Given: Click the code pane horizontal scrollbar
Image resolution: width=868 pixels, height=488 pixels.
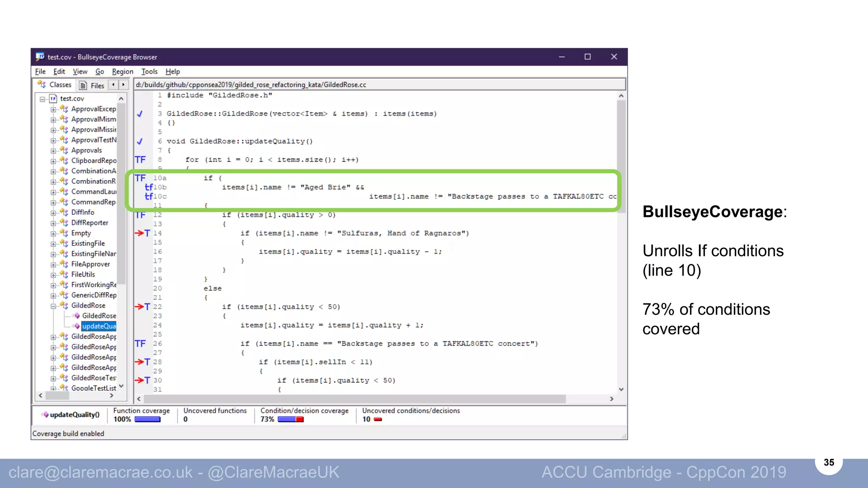Looking at the screenshot, I should (x=355, y=399).
